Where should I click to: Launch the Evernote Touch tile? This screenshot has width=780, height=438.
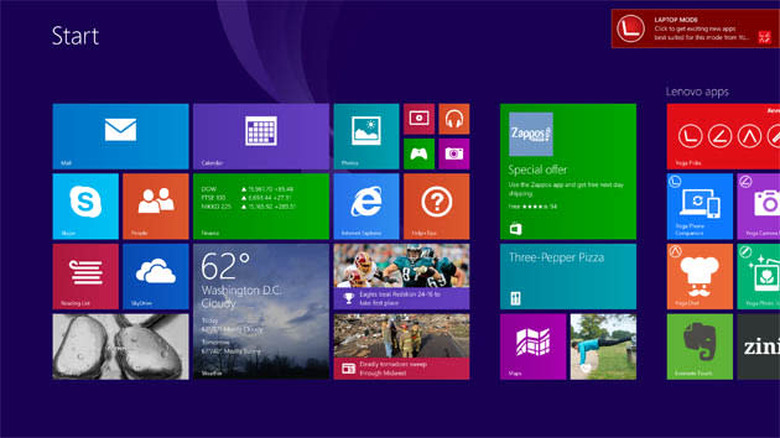699,346
